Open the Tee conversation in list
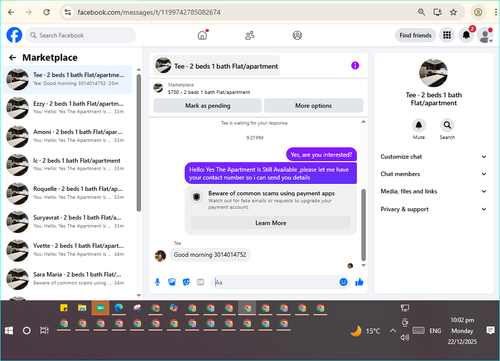The width and height of the screenshot is (500, 361). pos(68,79)
